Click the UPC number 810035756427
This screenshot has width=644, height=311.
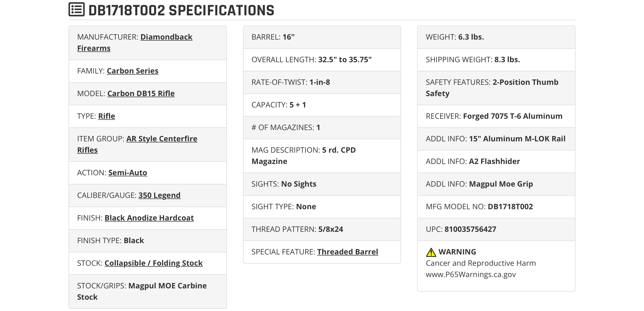click(x=470, y=229)
